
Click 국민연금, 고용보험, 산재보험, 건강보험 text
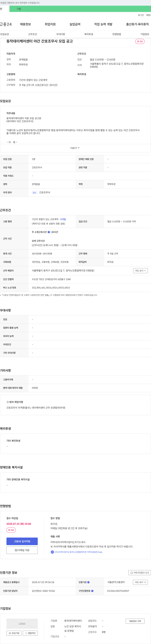pyautogui.click(x=50, y=262)
